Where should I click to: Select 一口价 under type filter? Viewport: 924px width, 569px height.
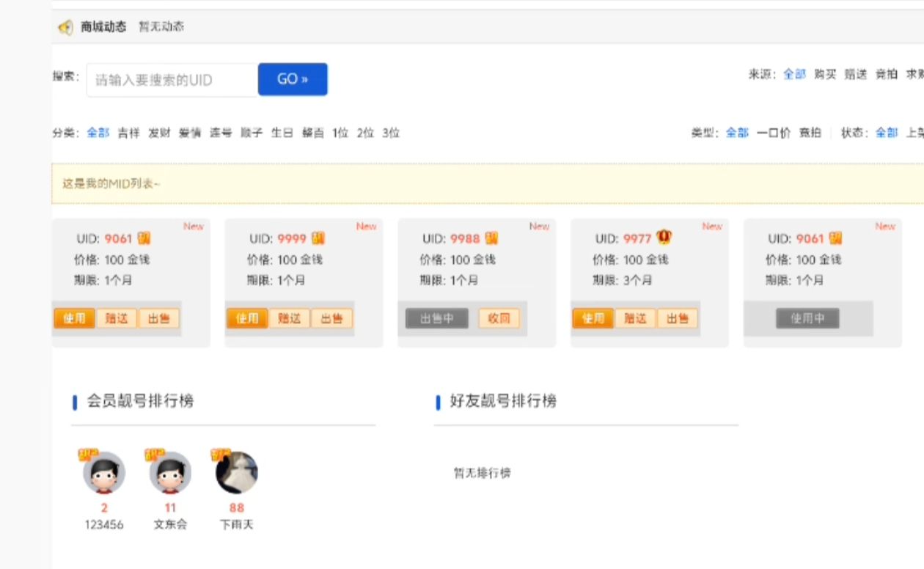(774, 133)
